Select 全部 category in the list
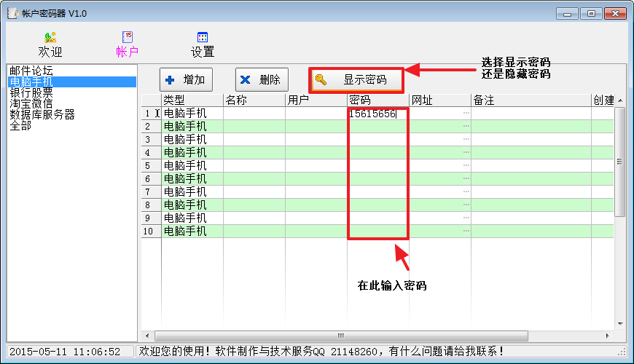 (20, 125)
